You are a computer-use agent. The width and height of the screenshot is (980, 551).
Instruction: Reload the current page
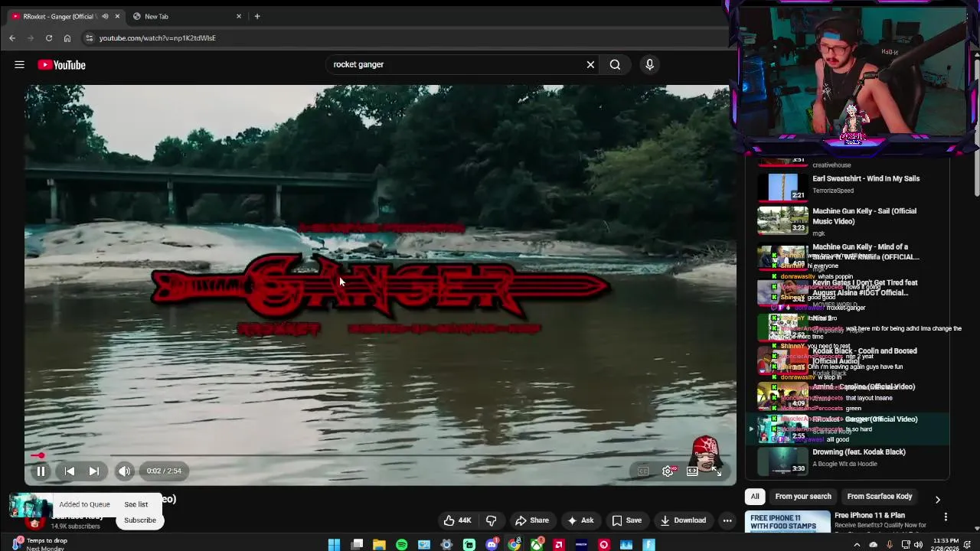49,38
